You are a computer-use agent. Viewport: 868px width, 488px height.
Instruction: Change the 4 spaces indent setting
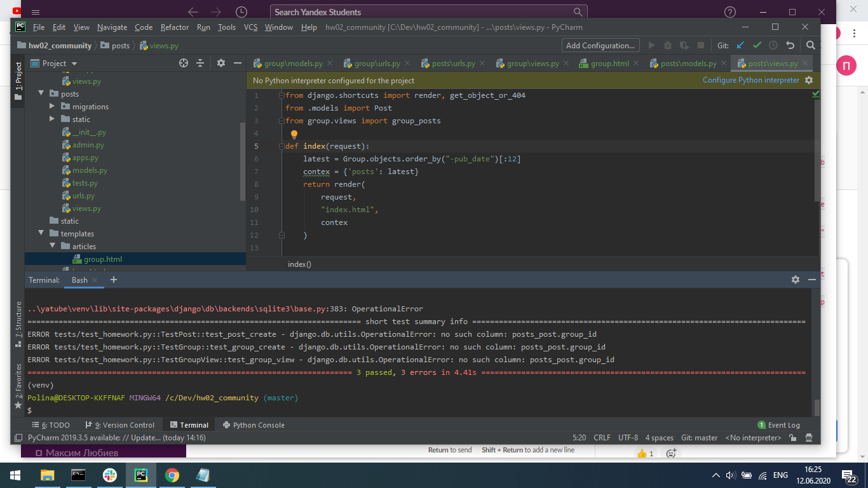660,438
